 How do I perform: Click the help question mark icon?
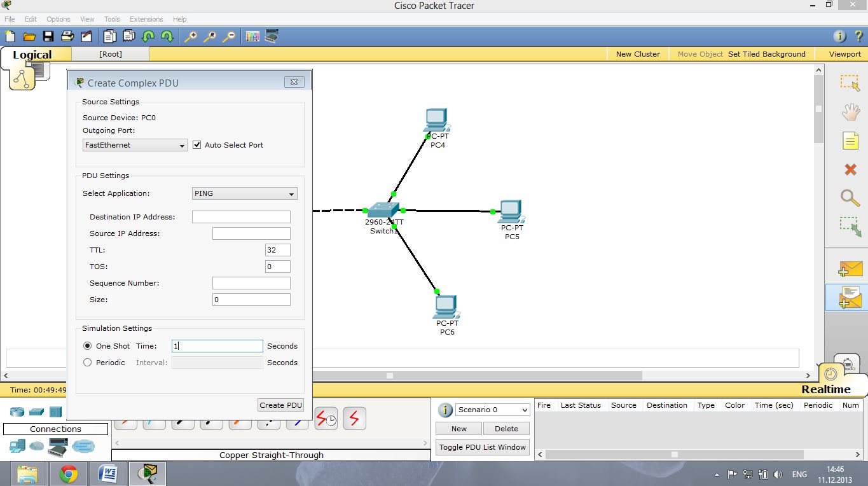click(x=858, y=36)
